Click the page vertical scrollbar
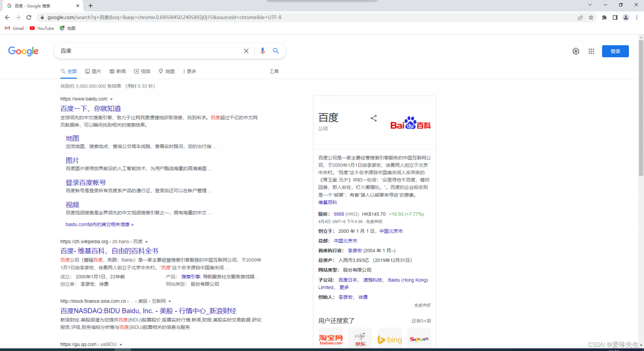Screen dimensions: 644x351 (640, 107)
